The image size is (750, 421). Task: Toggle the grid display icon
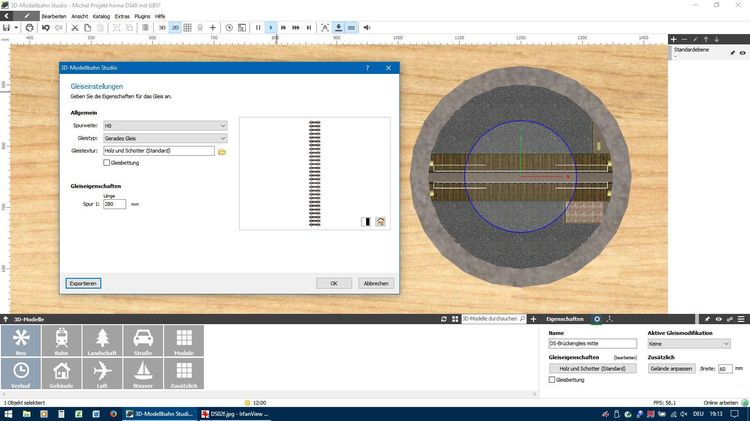pyautogui.click(x=188, y=28)
